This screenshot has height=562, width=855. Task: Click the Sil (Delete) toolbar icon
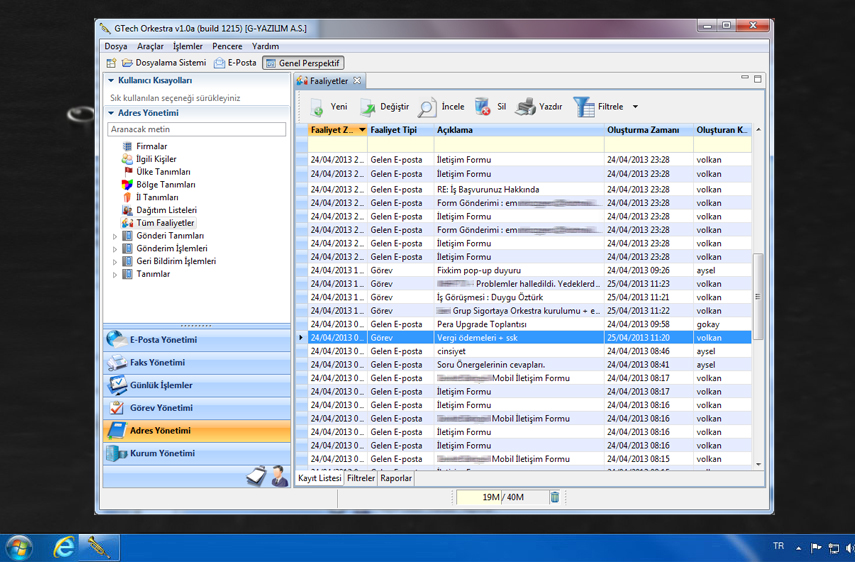(x=483, y=107)
